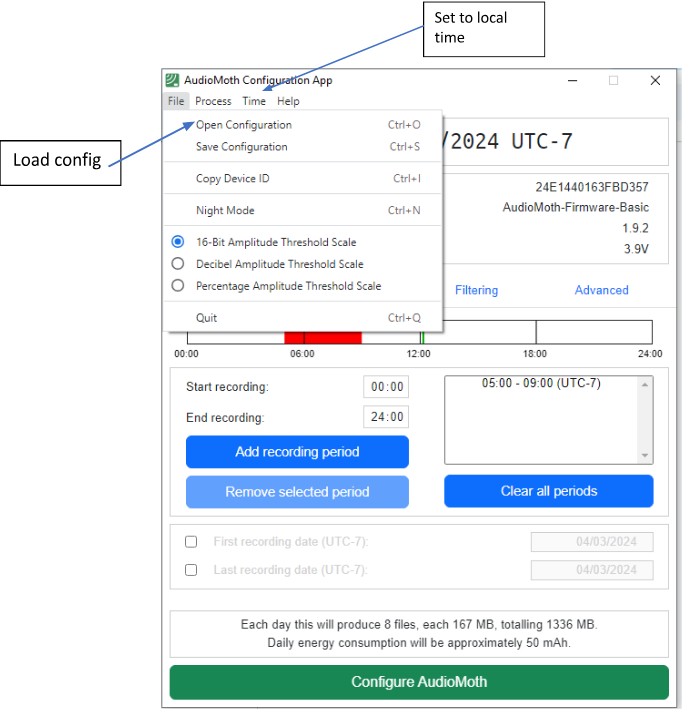
Task: Click the green Configure AudioMoth button
Action: click(x=419, y=682)
